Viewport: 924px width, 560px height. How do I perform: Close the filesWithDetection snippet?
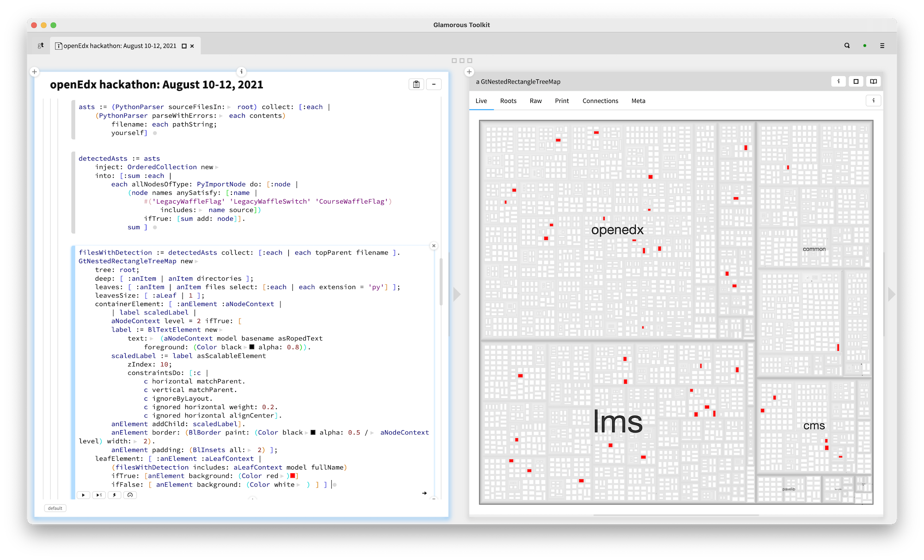434,246
